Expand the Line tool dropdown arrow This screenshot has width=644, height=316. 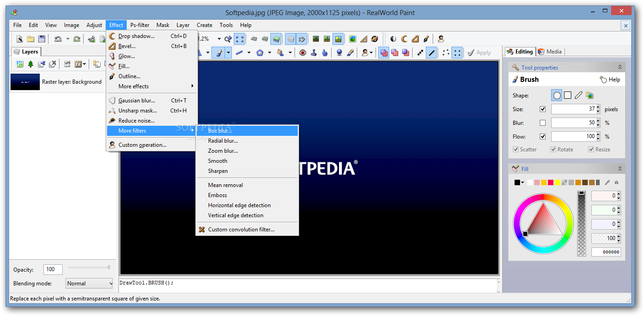[x=249, y=53]
